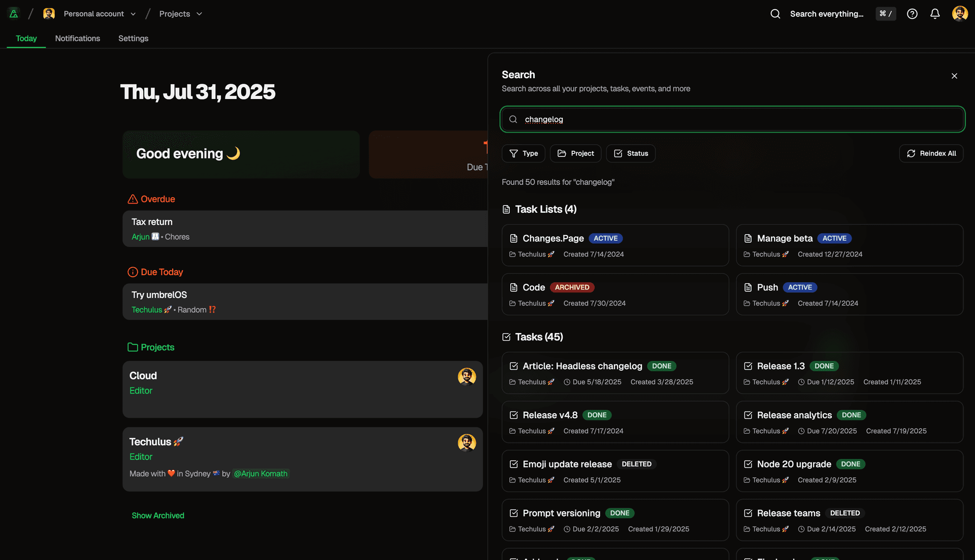Click the avatar on the Cloud project card
This screenshot has width=975, height=560.
coord(467,377)
